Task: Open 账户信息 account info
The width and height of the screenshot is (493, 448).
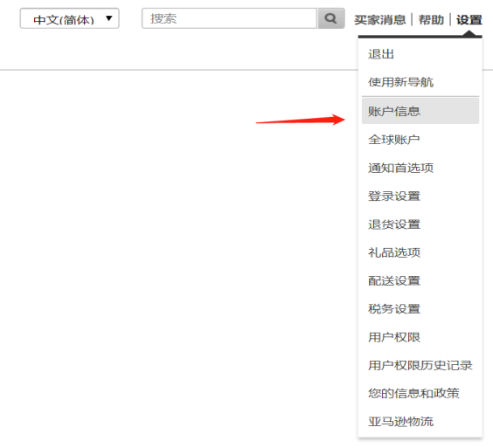Action: point(420,111)
